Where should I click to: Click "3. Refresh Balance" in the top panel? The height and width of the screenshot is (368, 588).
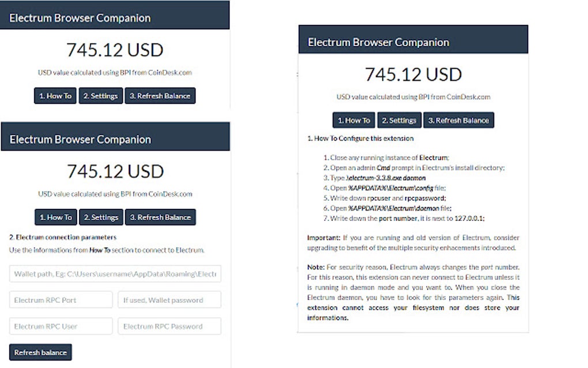(x=160, y=96)
